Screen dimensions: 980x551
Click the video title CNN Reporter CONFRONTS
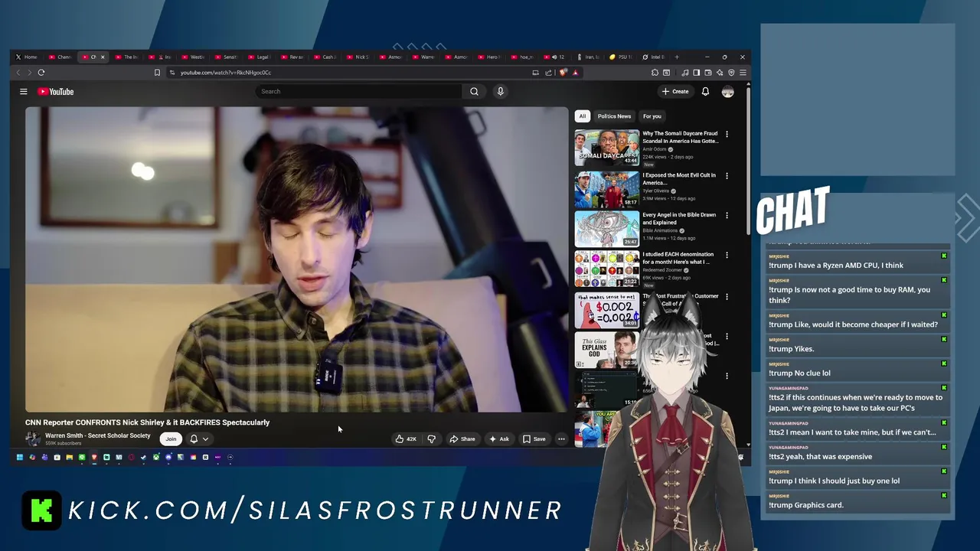[x=147, y=422]
